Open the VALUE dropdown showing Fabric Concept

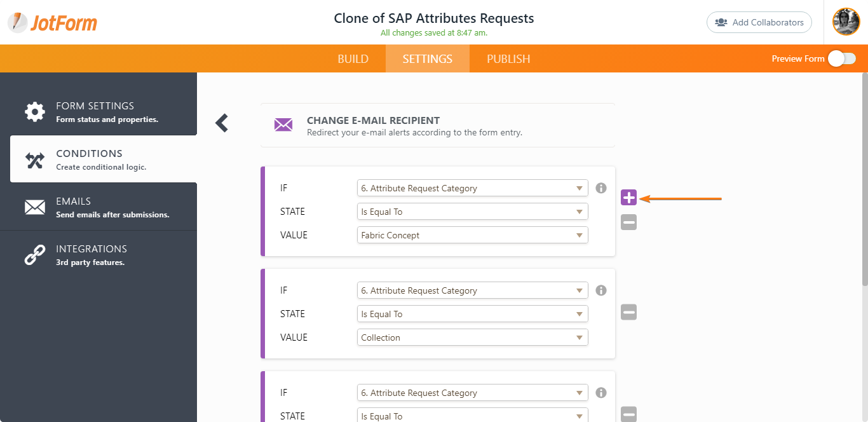point(472,235)
